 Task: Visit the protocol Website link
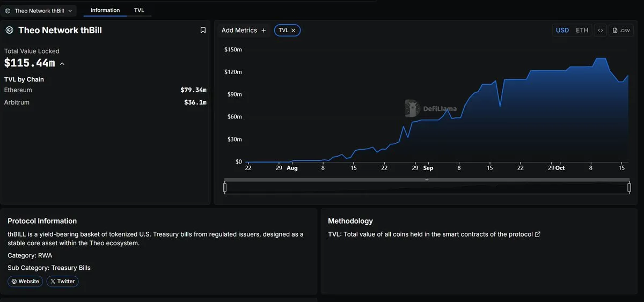point(25,281)
